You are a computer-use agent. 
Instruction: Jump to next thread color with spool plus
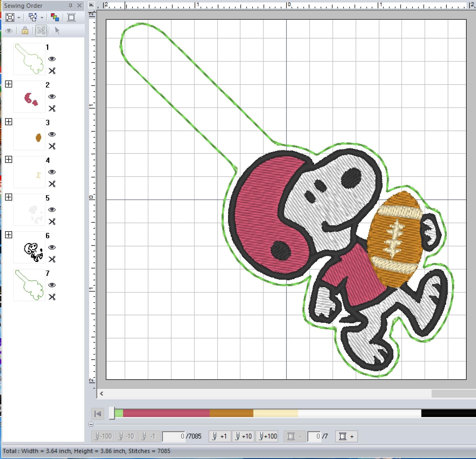point(346,436)
